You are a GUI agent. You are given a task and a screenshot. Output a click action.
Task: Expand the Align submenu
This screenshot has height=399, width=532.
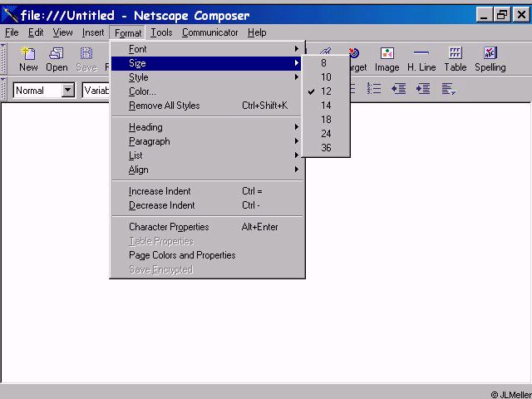pyautogui.click(x=206, y=170)
